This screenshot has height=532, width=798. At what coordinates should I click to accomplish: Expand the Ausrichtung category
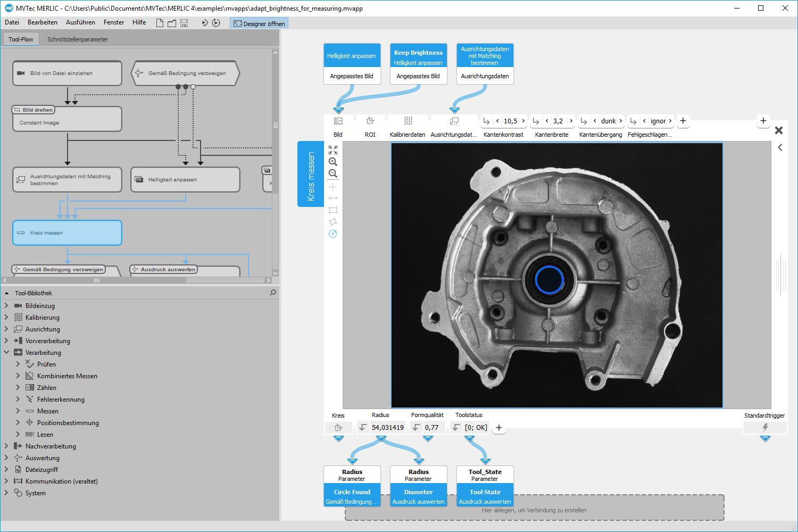6,329
